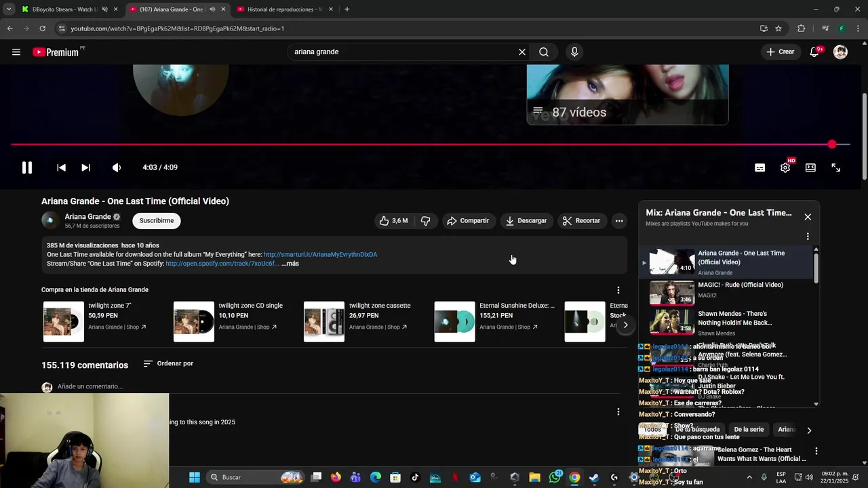The width and height of the screenshot is (868, 488).
Task: Open the tab search dropdown
Action: [8, 9]
